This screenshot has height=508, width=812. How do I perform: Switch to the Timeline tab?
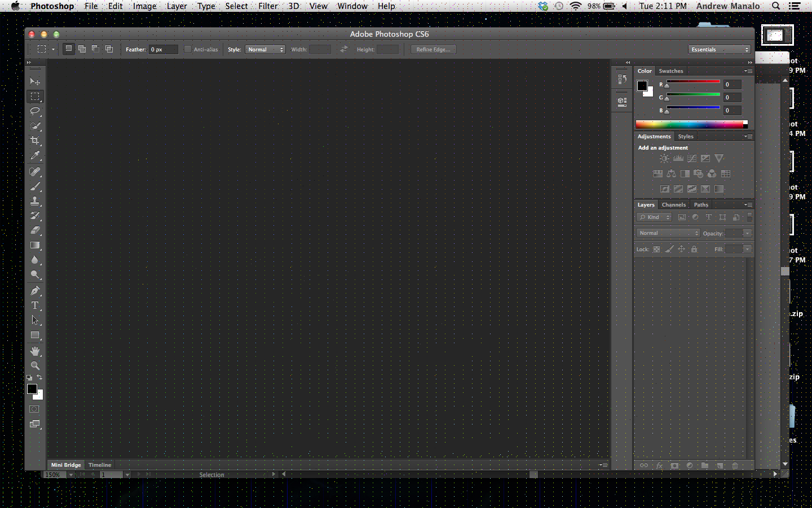click(100, 465)
